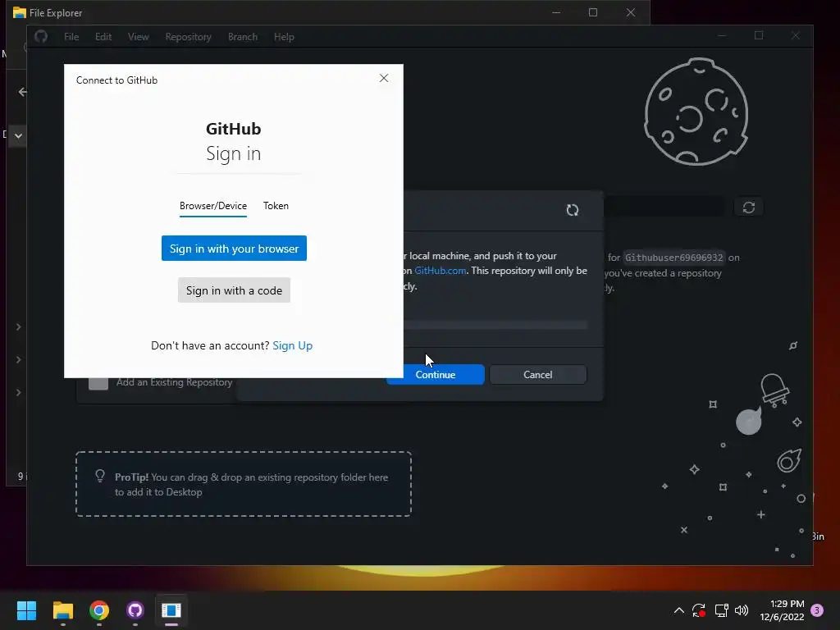This screenshot has width=840, height=630.
Task: Open the volume tray icon
Action: click(742, 610)
